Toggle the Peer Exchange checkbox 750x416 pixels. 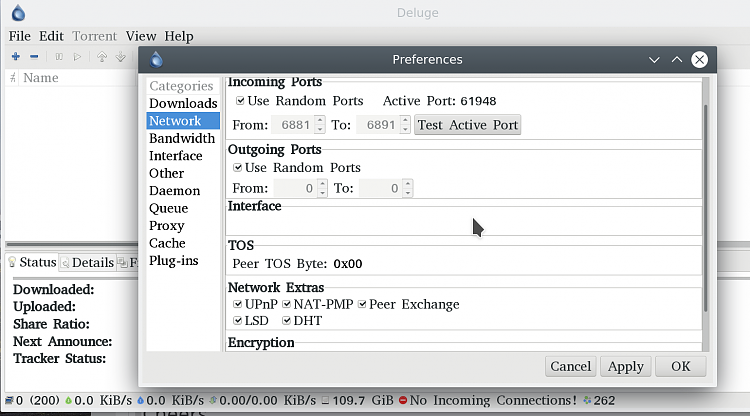coord(362,304)
